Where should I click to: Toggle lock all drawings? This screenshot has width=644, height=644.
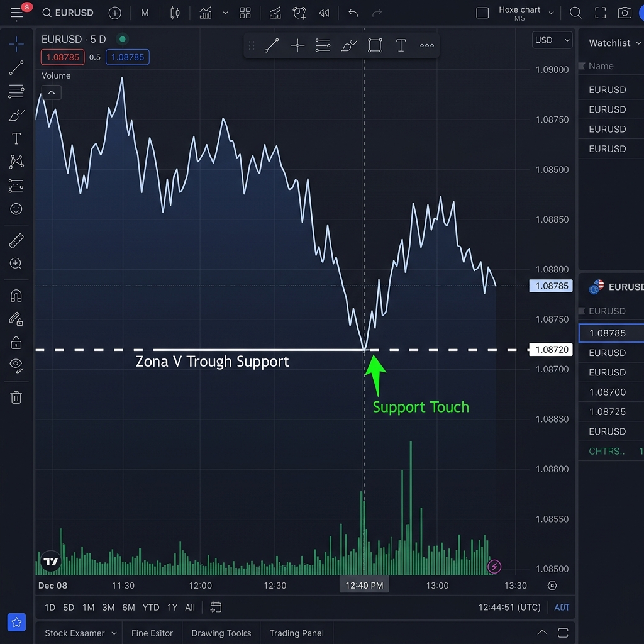16,343
